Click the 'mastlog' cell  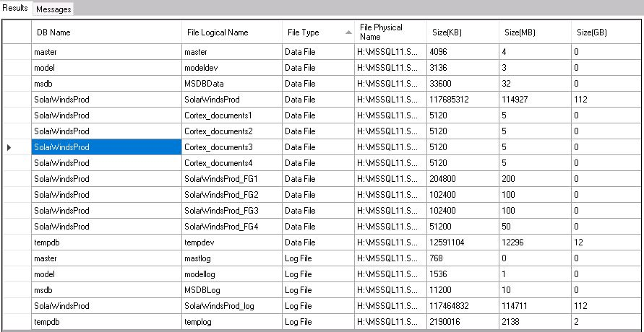point(232,258)
